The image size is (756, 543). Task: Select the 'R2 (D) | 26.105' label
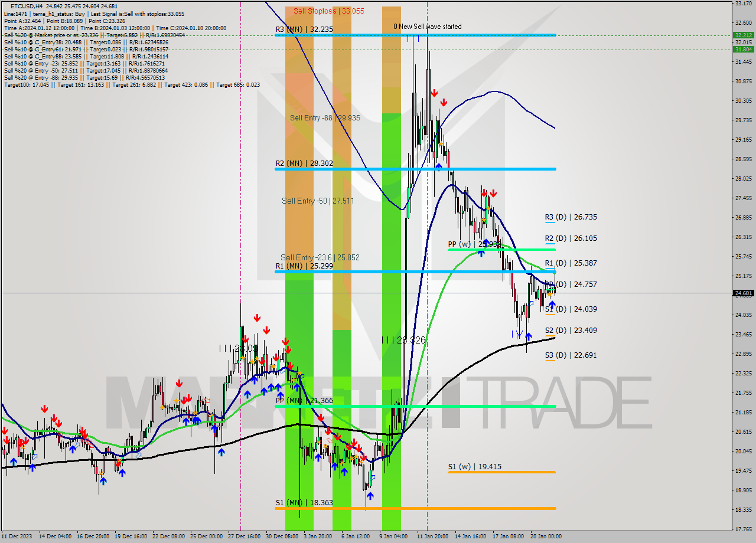tap(571, 238)
